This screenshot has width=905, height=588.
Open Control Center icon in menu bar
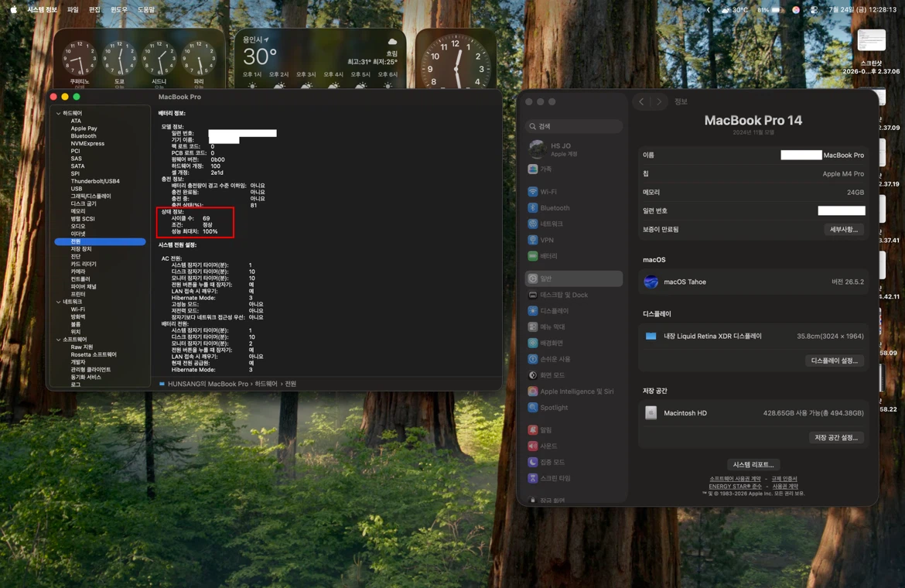click(x=814, y=9)
